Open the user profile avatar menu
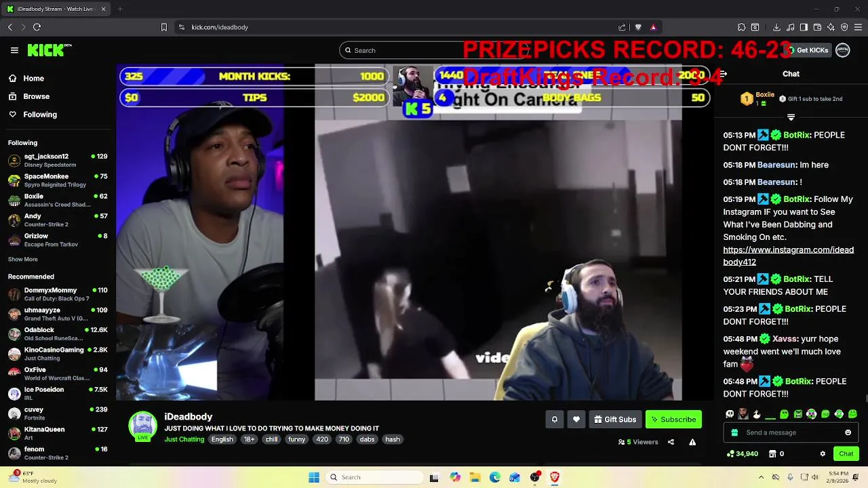 843,50
